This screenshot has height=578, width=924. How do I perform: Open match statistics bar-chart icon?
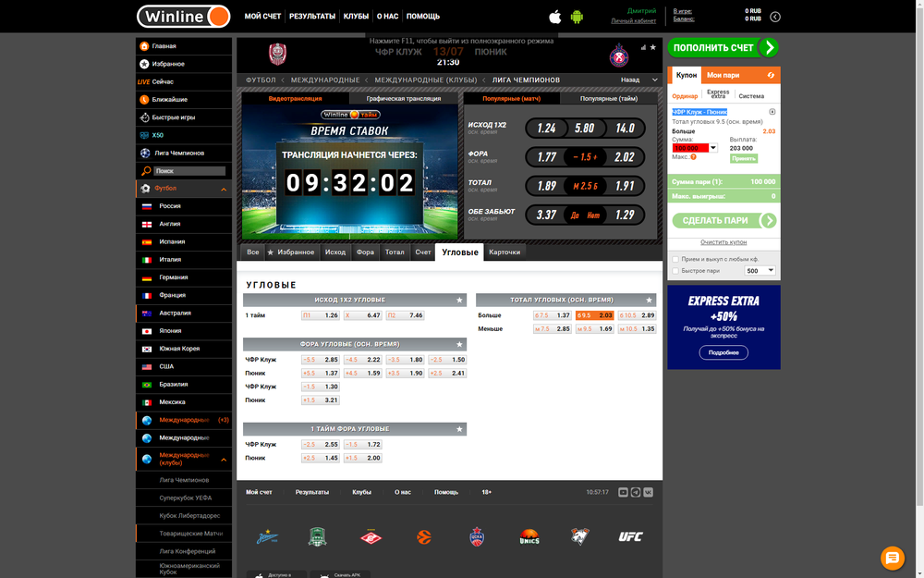643,47
